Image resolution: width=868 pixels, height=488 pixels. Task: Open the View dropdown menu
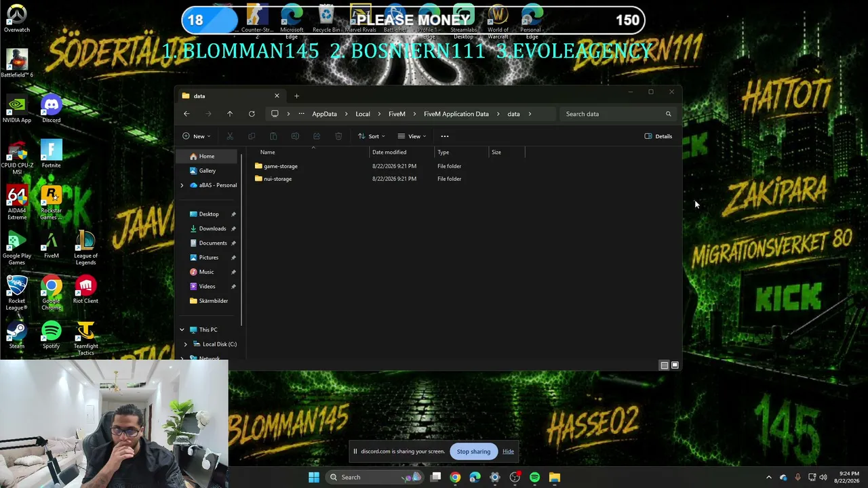point(412,136)
